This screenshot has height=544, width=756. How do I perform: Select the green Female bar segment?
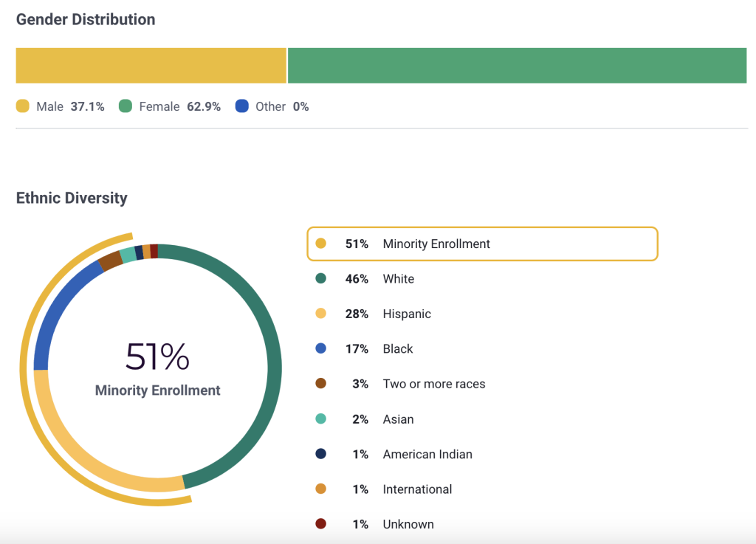pos(517,66)
